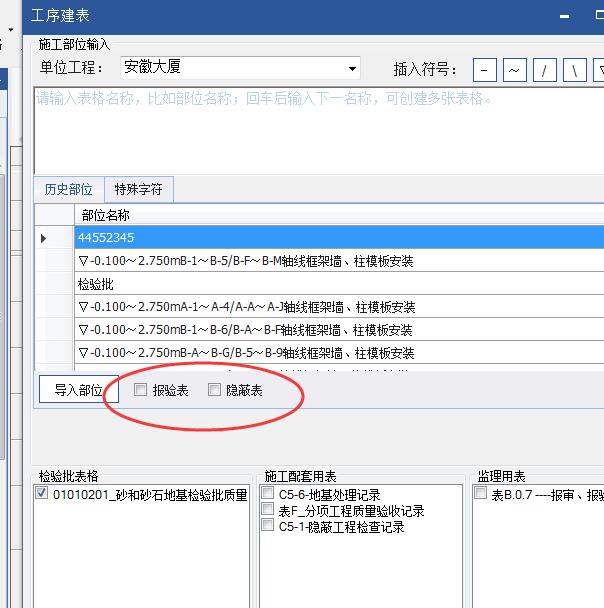
Task: Check the C5-6-地基处理记录 box
Action: [x=267, y=494]
